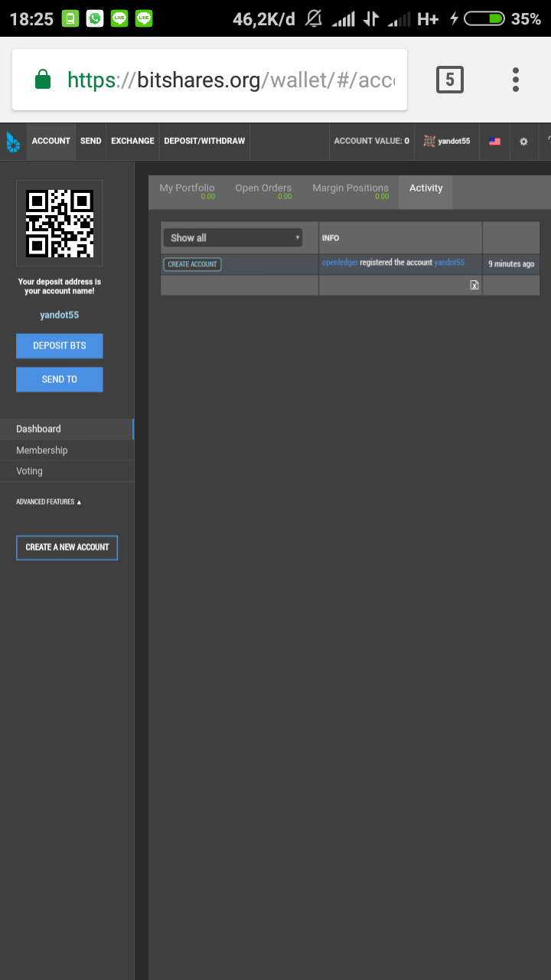Viewport: 551px width, 980px height.
Task: Switch to the Margin Positions tab
Action: tap(350, 191)
